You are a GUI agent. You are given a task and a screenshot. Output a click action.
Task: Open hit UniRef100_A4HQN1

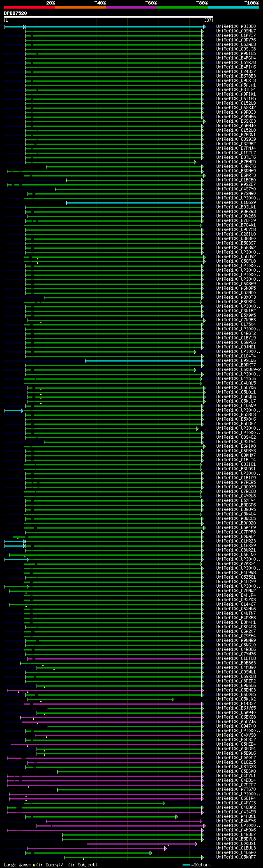pyautogui.click(x=236, y=817)
